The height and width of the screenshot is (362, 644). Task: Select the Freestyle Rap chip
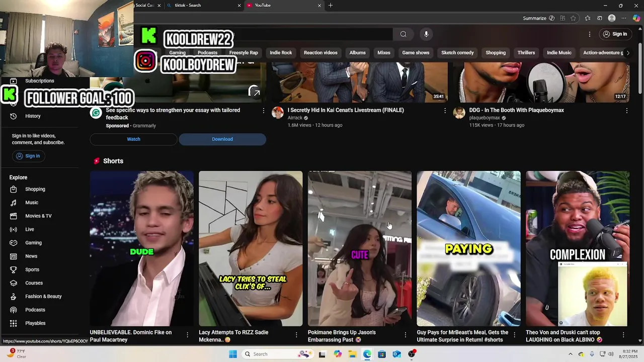tap(244, 53)
